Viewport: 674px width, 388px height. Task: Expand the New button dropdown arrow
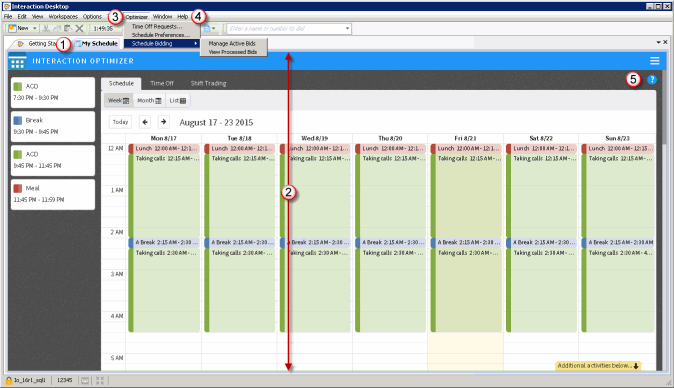click(x=35, y=28)
